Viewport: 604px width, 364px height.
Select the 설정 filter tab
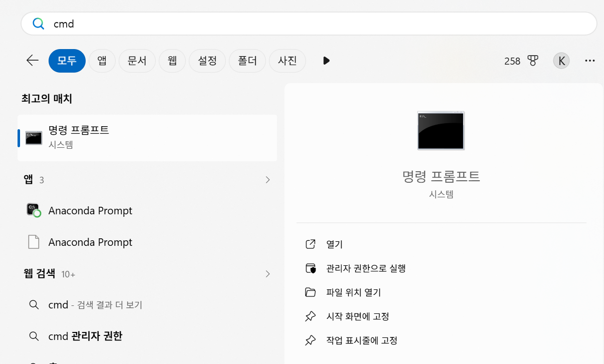click(207, 61)
